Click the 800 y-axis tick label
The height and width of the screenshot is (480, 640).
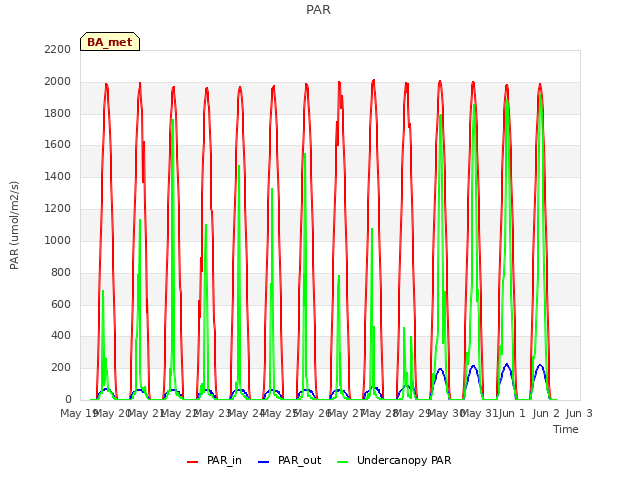tap(61, 272)
